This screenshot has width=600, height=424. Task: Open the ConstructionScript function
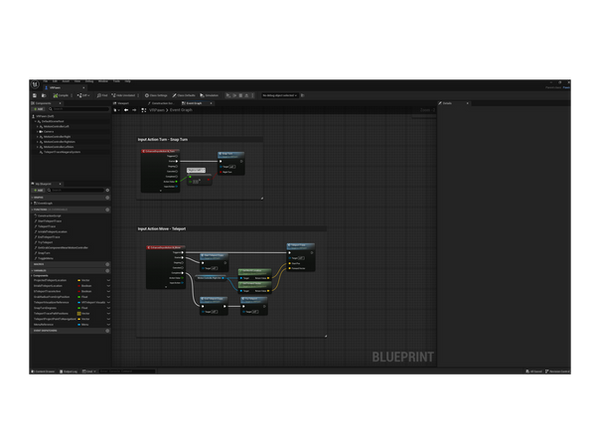point(48,216)
